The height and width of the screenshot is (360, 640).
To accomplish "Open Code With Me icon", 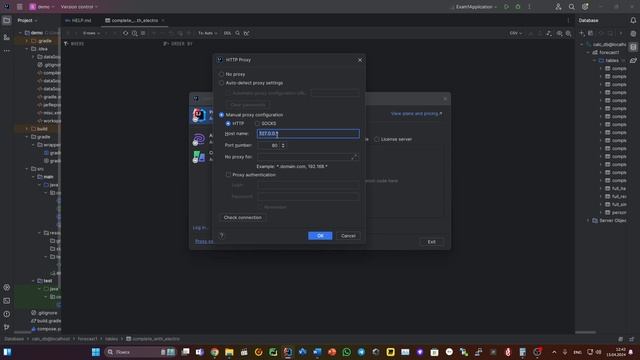I will (x=558, y=7).
